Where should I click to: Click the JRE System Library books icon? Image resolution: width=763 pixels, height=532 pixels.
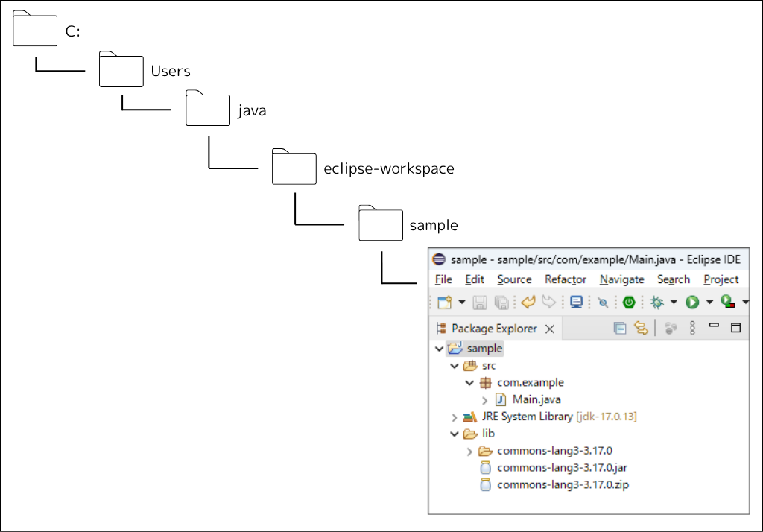470,417
